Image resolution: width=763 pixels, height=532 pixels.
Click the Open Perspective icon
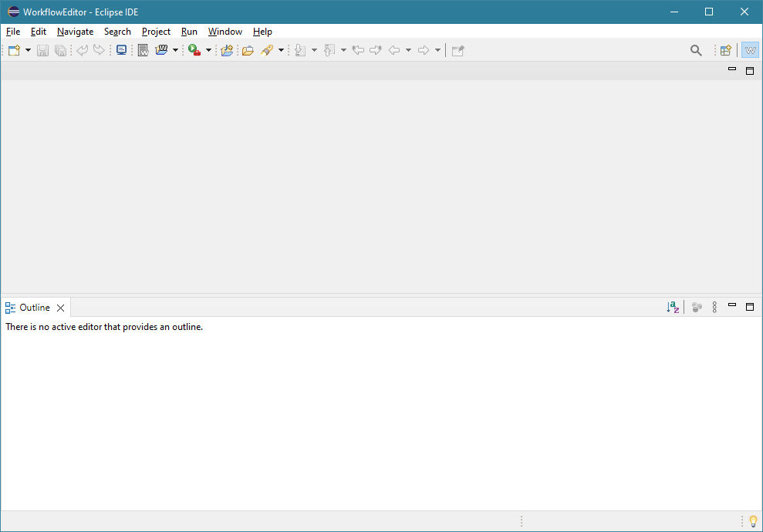[x=725, y=50]
